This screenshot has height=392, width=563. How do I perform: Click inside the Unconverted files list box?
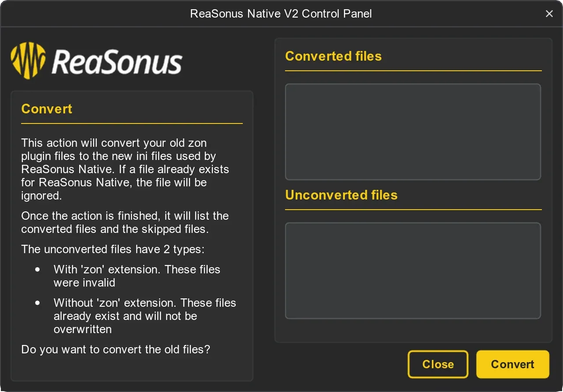click(x=413, y=270)
